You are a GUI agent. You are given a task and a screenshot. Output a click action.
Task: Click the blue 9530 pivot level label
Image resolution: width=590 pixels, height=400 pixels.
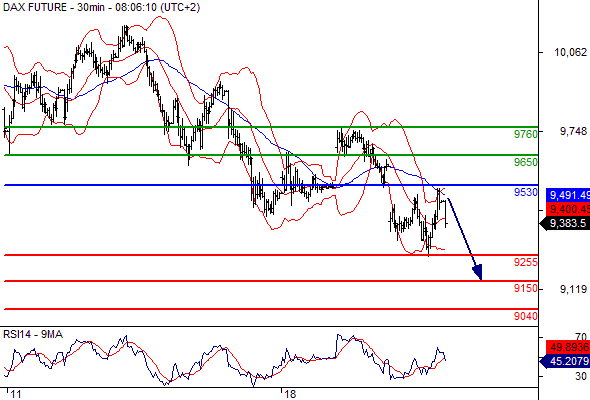[x=526, y=192]
